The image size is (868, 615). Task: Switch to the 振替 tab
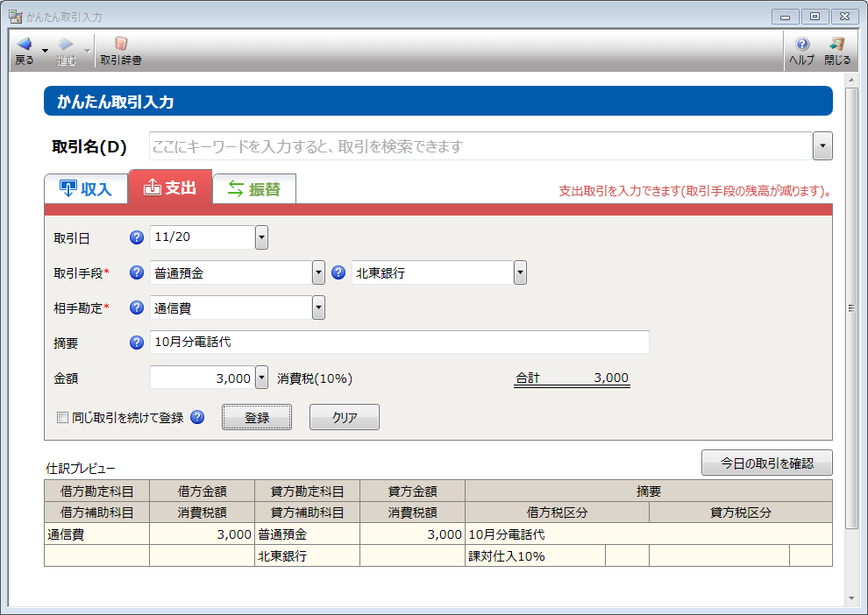[254, 188]
